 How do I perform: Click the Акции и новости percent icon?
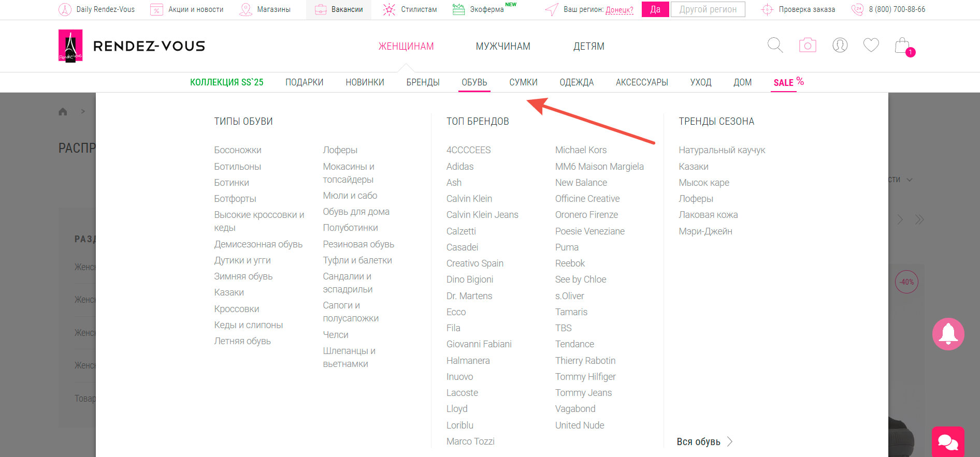[156, 9]
